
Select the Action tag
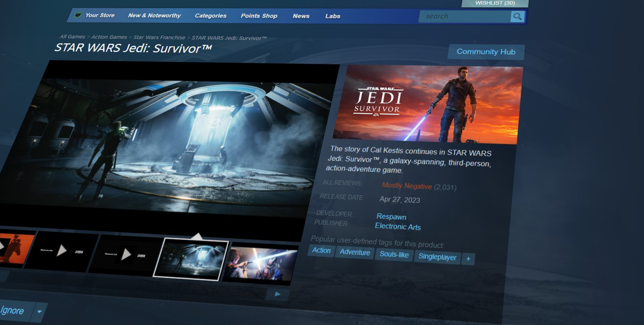pyautogui.click(x=321, y=251)
